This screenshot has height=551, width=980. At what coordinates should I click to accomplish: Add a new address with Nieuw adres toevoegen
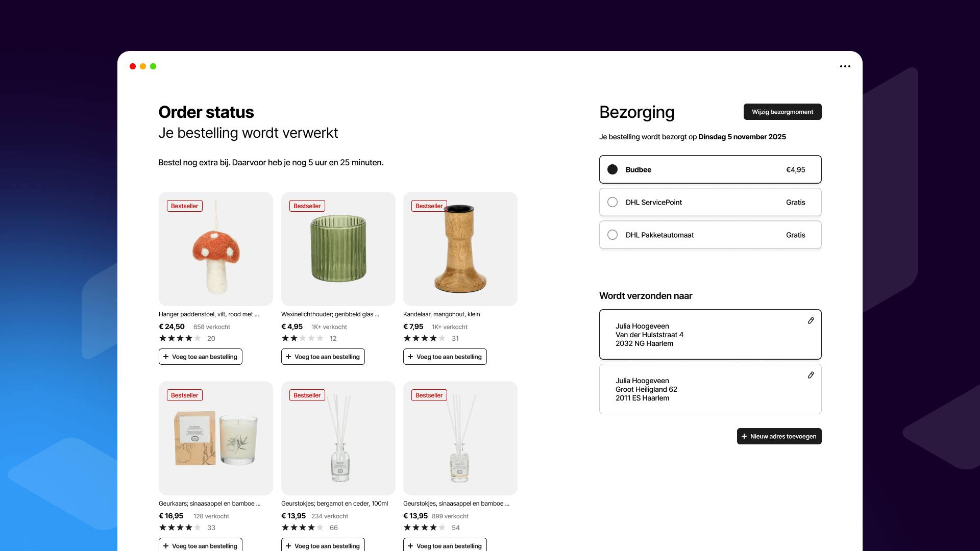click(779, 436)
